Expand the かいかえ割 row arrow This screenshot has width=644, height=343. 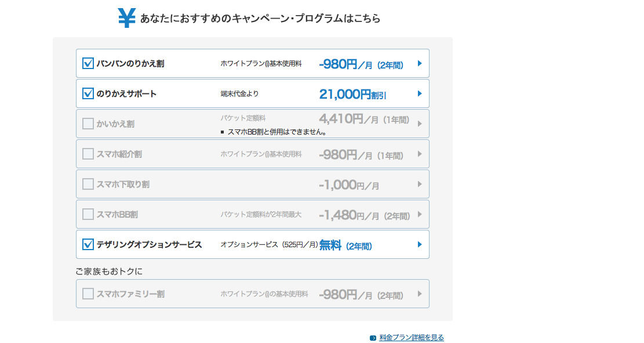(420, 124)
